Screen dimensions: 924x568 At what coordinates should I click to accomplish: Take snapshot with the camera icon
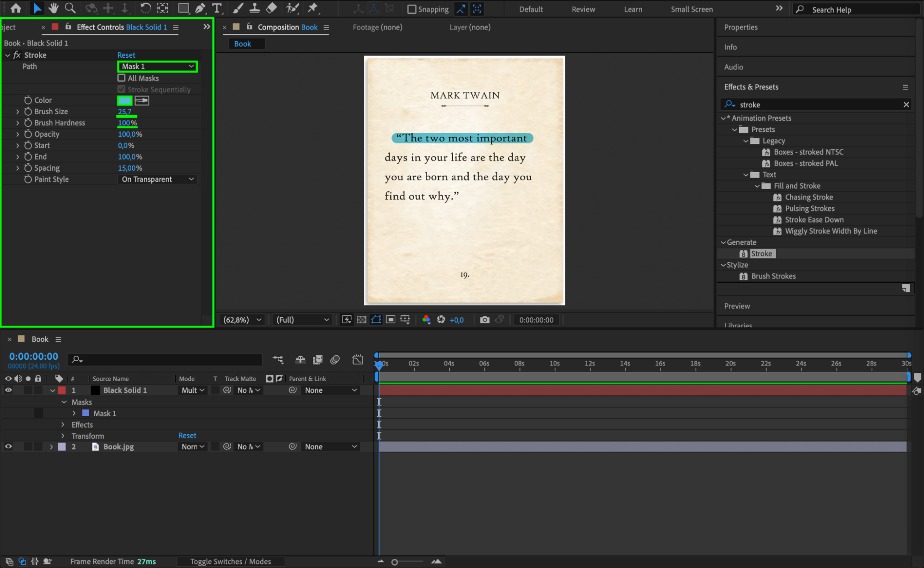(x=484, y=320)
